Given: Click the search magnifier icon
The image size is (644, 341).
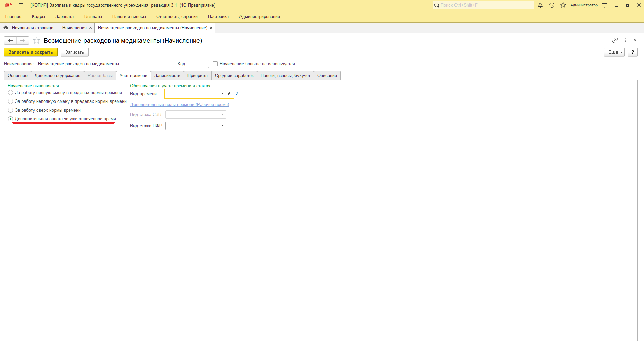Looking at the screenshot, I should (x=437, y=5).
